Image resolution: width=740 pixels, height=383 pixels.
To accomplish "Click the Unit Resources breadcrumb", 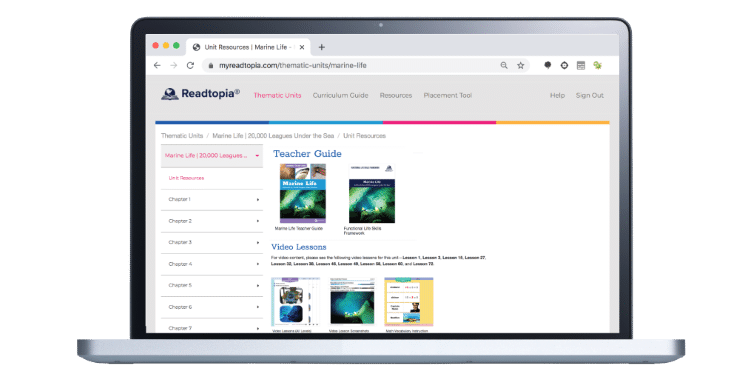I will point(364,136).
